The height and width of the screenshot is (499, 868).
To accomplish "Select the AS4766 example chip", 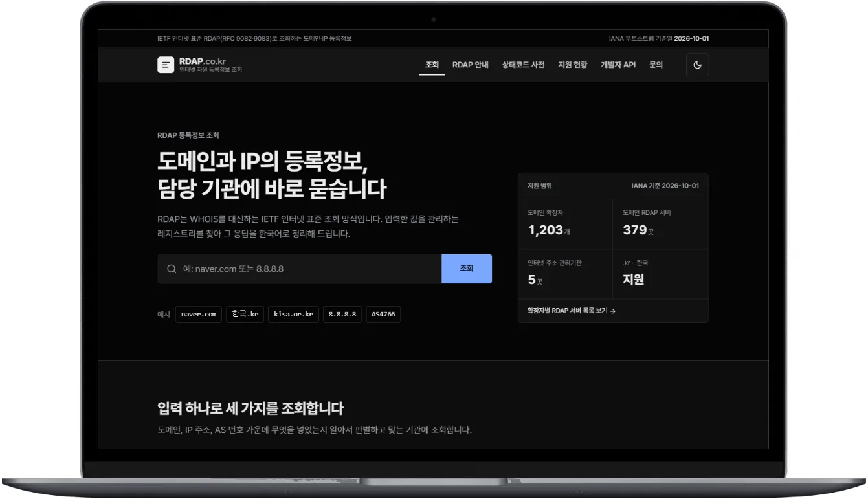I will click(x=383, y=315).
